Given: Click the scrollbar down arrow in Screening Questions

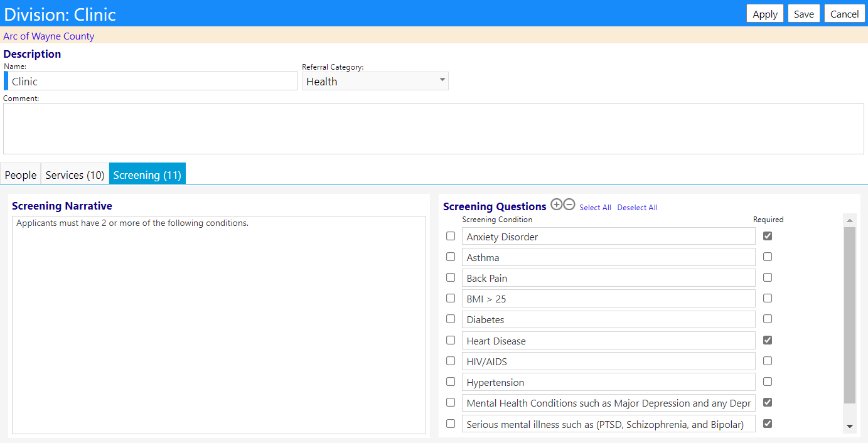Looking at the screenshot, I should [850, 426].
